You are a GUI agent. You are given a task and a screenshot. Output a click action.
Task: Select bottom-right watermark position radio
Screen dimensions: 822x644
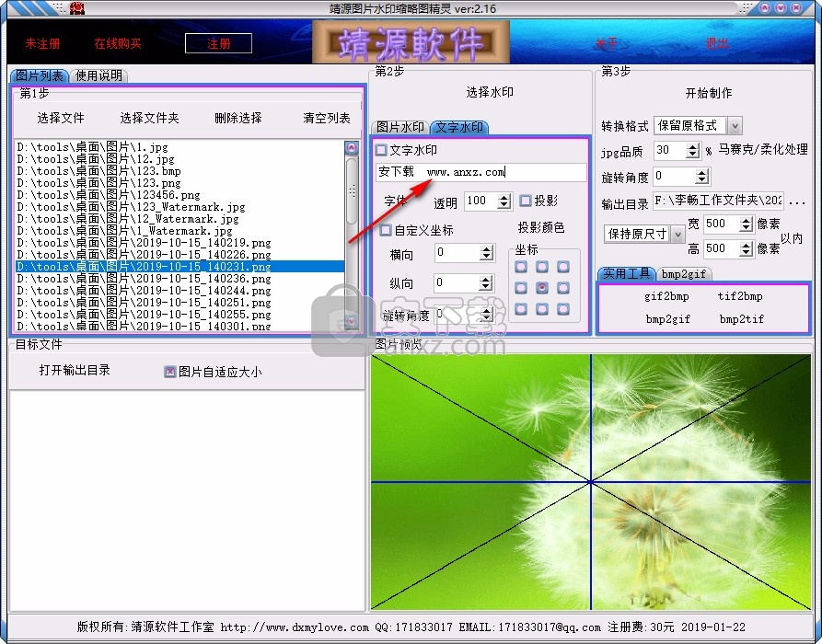pyautogui.click(x=563, y=308)
